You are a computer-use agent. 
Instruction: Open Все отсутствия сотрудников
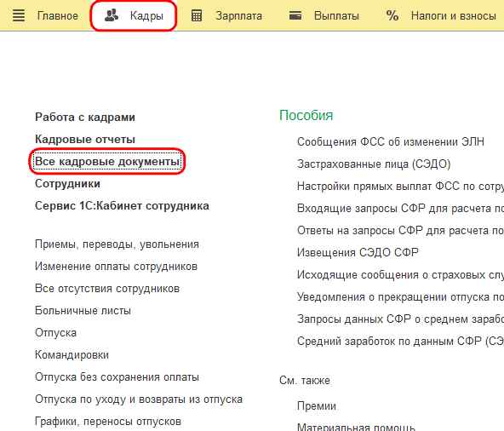(x=107, y=289)
